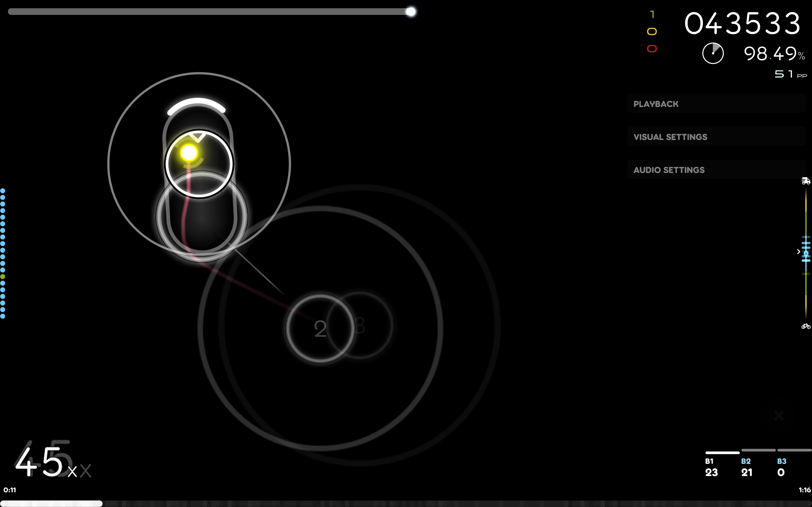
Task: Click the X icon to quit the replay
Action: click(x=779, y=416)
